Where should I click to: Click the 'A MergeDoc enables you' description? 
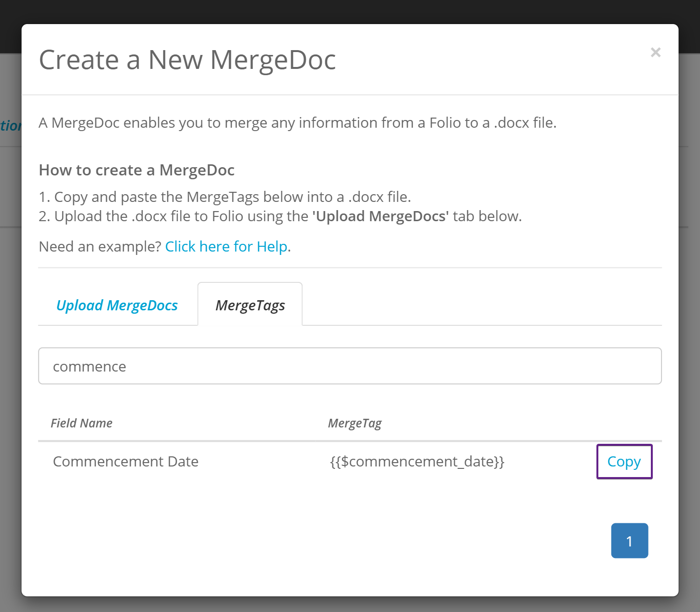click(x=297, y=123)
